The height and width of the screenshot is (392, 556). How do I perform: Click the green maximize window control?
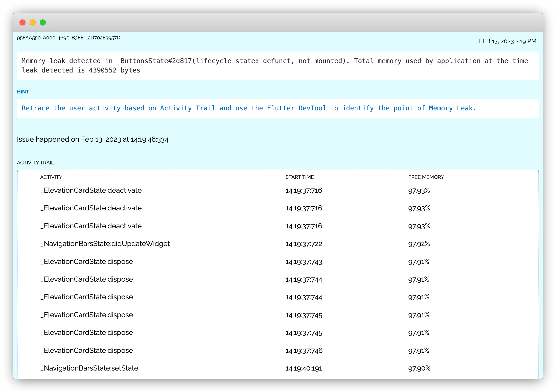(43, 22)
